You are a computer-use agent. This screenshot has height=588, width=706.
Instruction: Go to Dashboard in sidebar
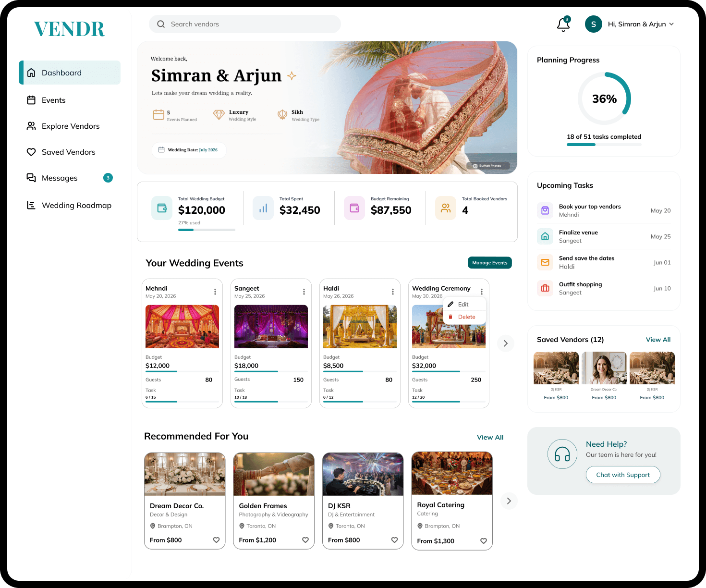pos(70,73)
